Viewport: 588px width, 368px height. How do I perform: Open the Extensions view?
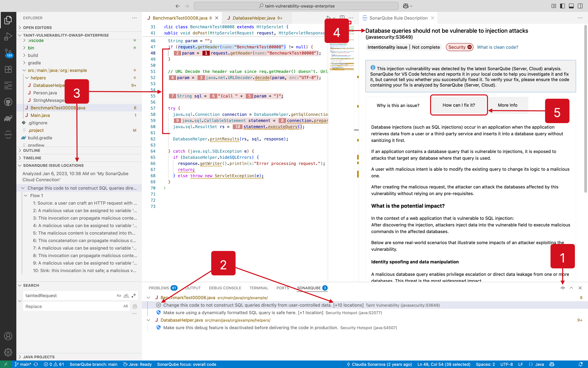(x=8, y=69)
